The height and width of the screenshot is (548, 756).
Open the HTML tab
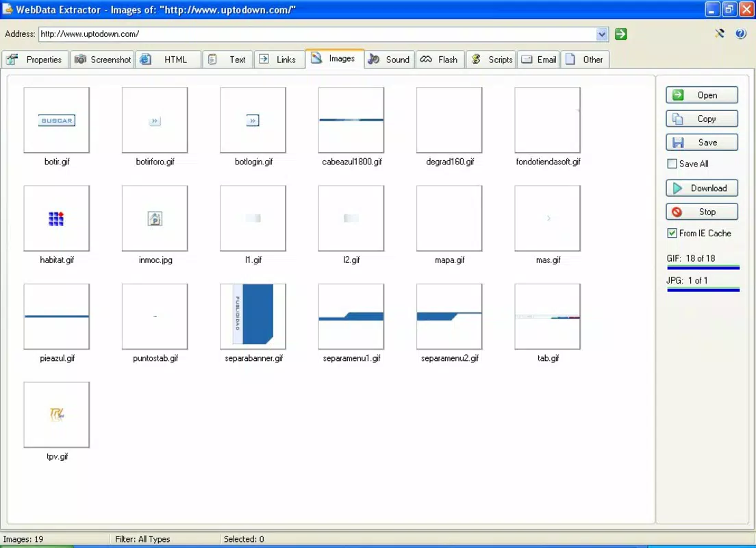click(x=168, y=60)
